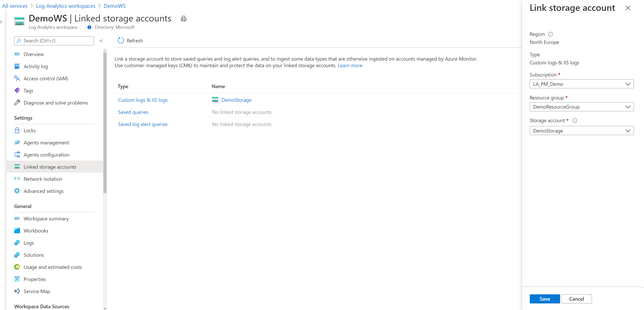Click the Storage account info icon
This screenshot has width=644, height=310.
coord(575,120)
